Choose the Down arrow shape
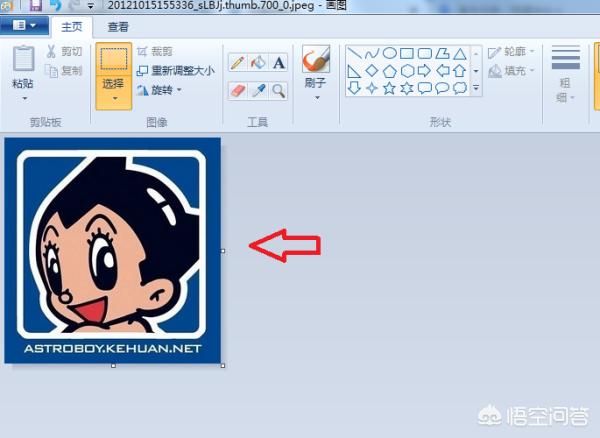Image resolution: width=600 pixels, height=438 pixels. [x=354, y=88]
